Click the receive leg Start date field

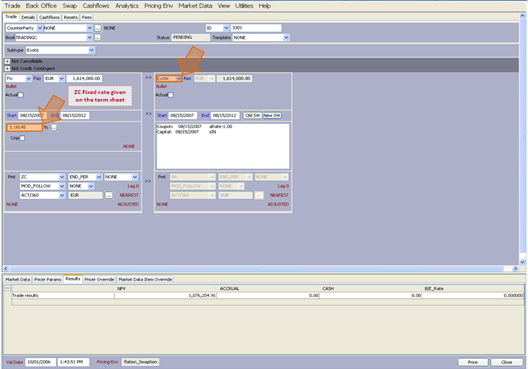point(183,115)
